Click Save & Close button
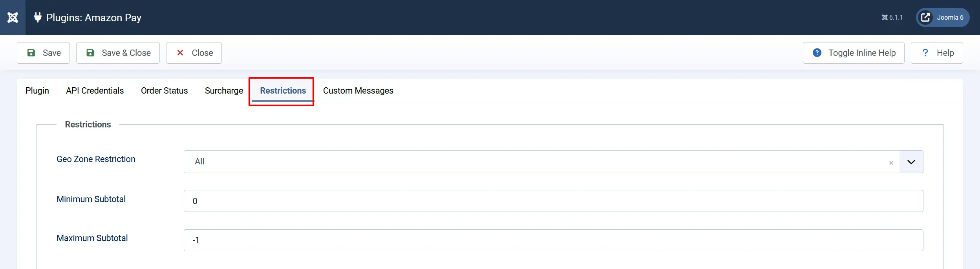 point(118,53)
